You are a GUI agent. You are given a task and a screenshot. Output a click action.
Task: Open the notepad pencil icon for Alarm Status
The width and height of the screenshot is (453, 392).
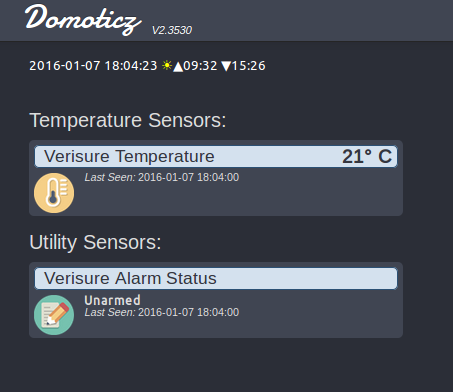point(54,315)
